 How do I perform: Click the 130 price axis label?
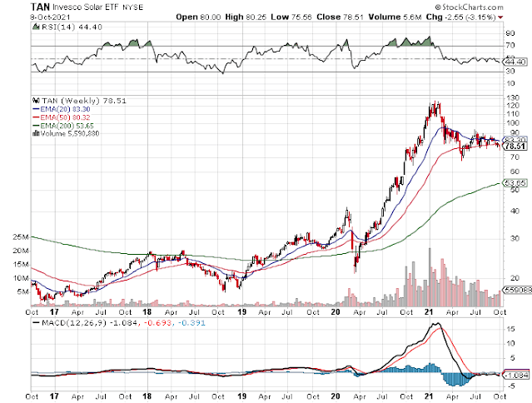pos(512,97)
